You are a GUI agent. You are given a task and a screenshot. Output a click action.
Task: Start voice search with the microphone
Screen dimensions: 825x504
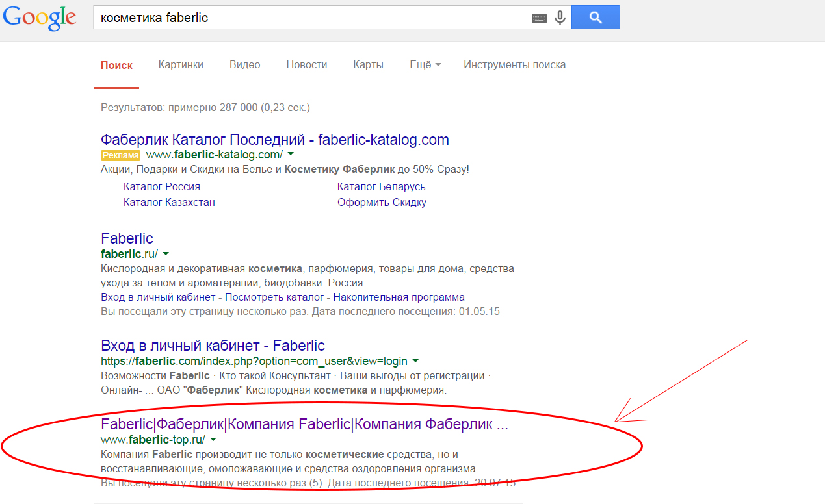[x=560, y=18]
